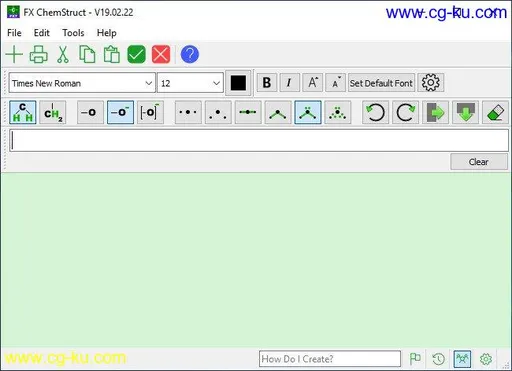The width and height of the screenshot is (512, 371).
Task: Click the formula text input field
Action: click(259, 141)
